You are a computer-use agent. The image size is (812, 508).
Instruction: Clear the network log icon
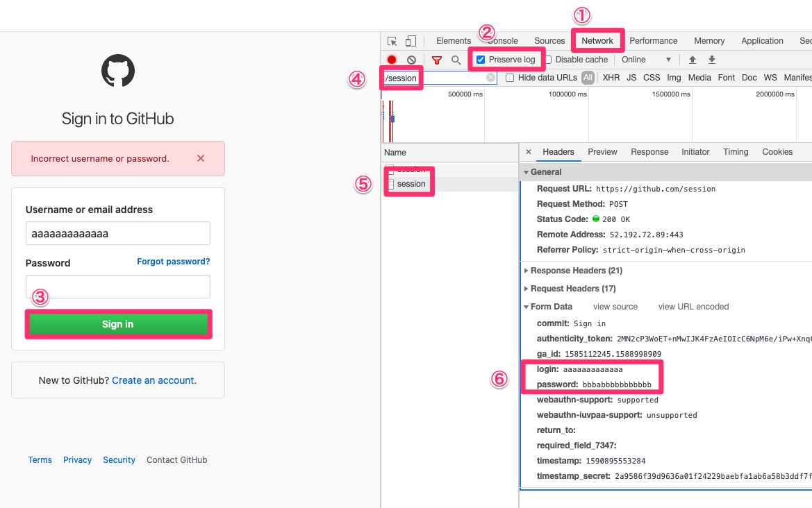(x=411, y=60)
